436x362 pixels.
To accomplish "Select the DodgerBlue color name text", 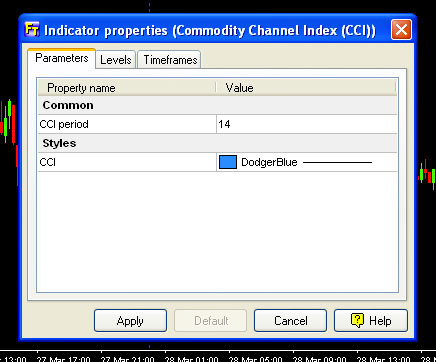I will coord(269,162).
